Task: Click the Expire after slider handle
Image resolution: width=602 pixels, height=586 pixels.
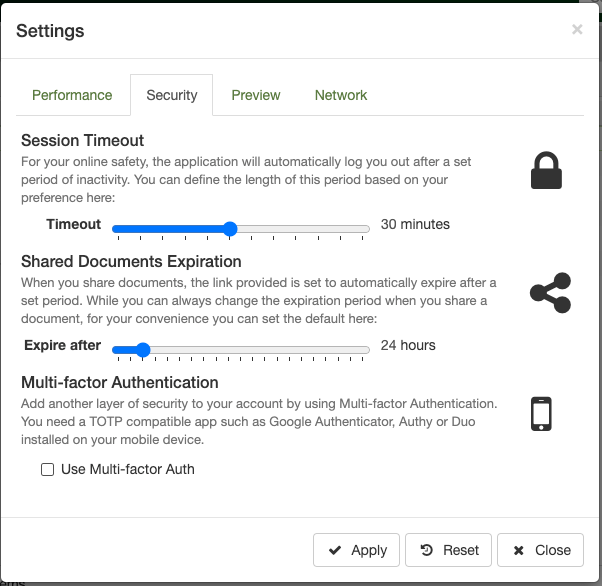Action: (143, 350)
